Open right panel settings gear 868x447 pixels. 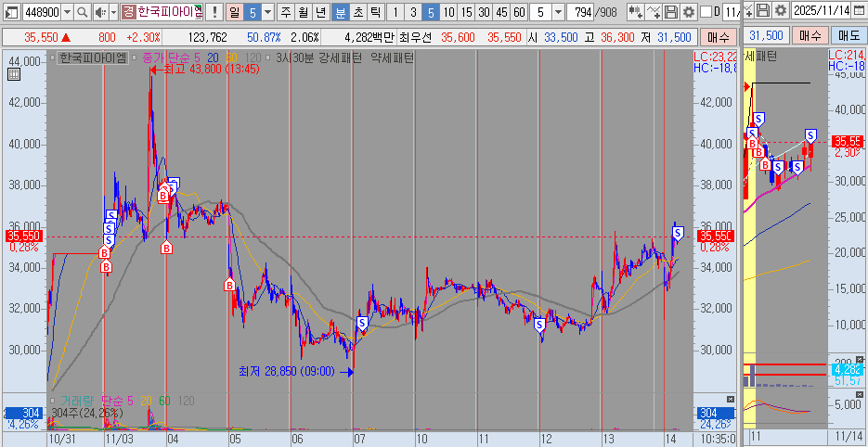pos(780,11)
